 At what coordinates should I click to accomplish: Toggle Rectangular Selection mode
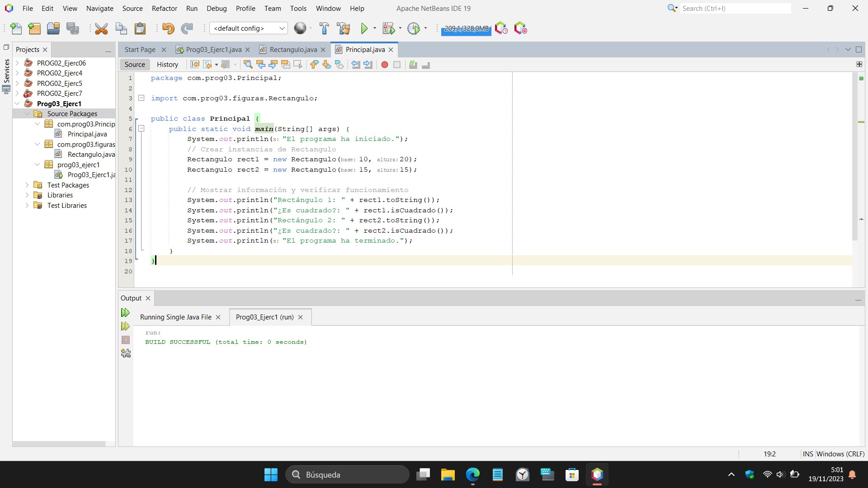(x=297, y=65)
